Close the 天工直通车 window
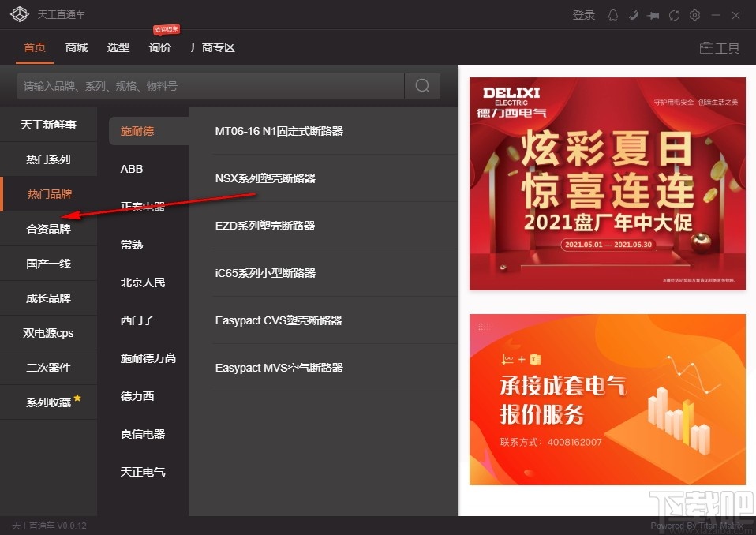 [735, 16]
